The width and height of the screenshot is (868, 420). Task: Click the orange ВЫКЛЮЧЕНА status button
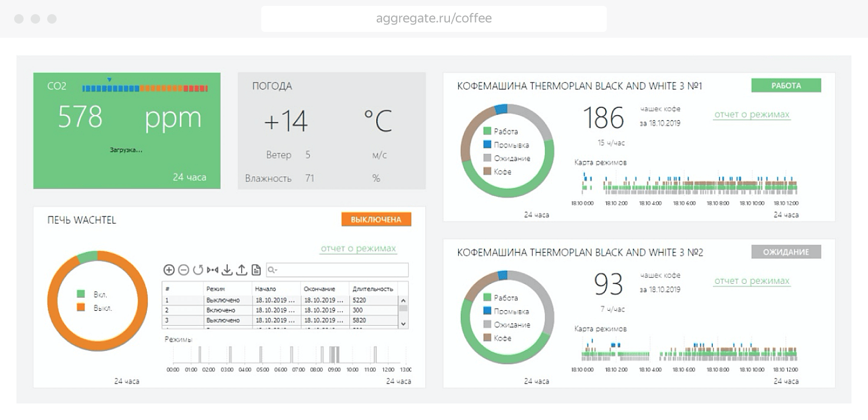click(376, 219)
